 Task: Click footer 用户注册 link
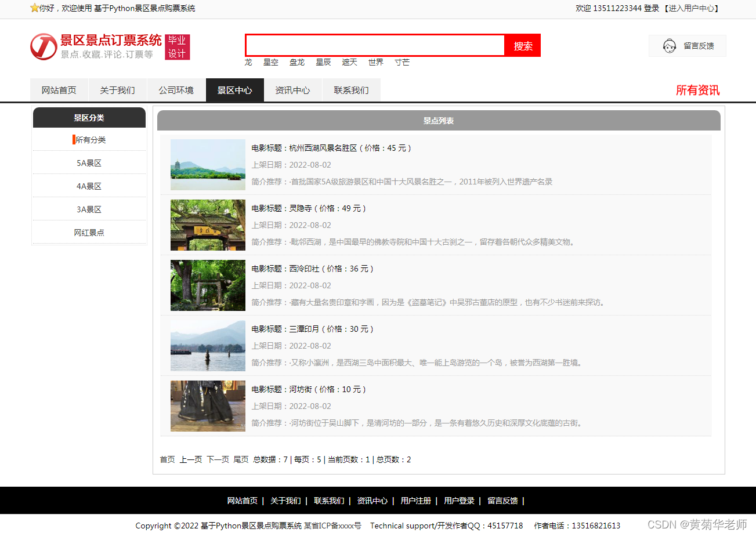pyautogui.click(x=415, y=501)
